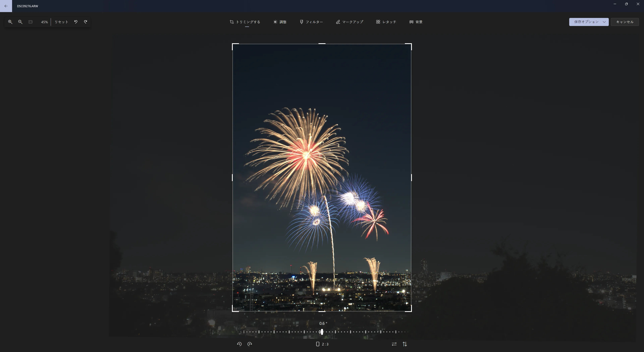
Task: Open the 2:3 aspect ratio selector
Action: pyautogui.click(x=322, y=344)
